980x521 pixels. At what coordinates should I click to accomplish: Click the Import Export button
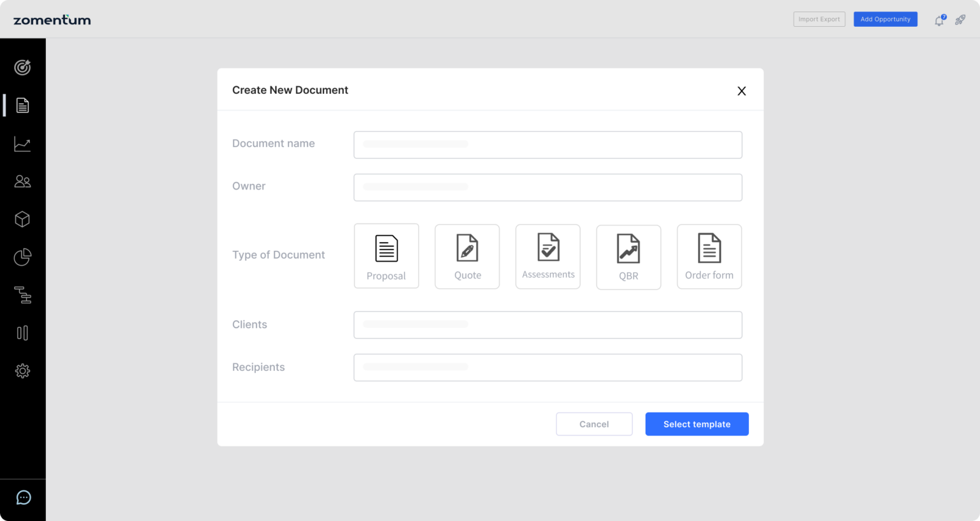819,19
